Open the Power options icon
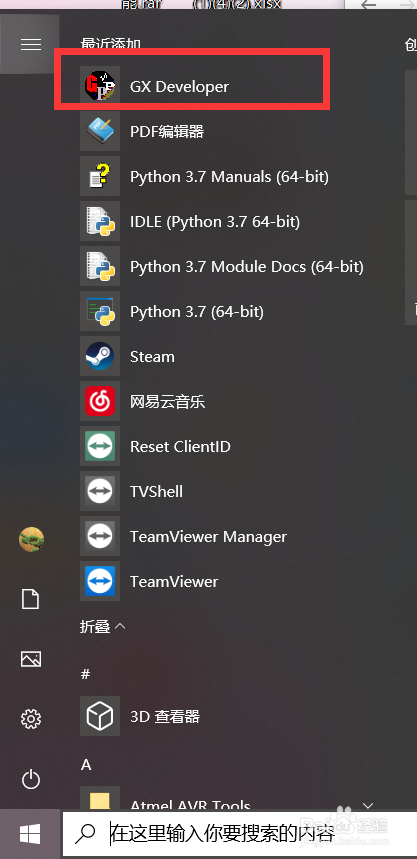Image resolution: width=417 pixels, height=859 pixels. pyautogui.click(x=31, y=778)
